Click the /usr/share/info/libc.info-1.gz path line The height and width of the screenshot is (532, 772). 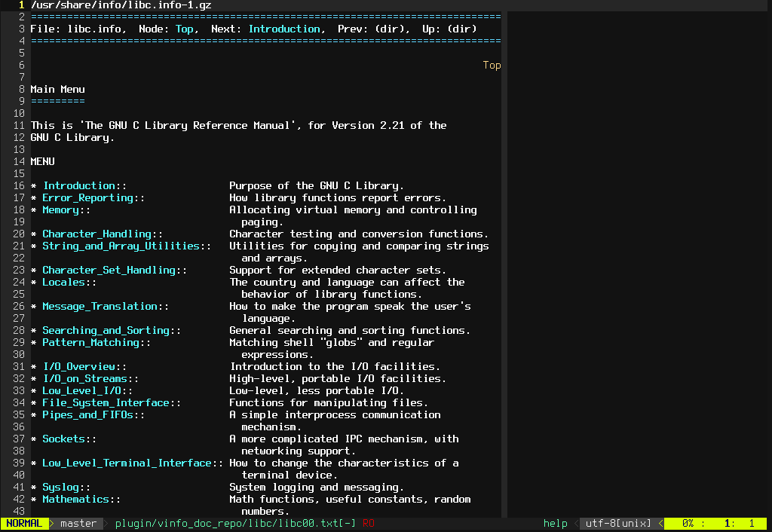click(x=121, y=5)
